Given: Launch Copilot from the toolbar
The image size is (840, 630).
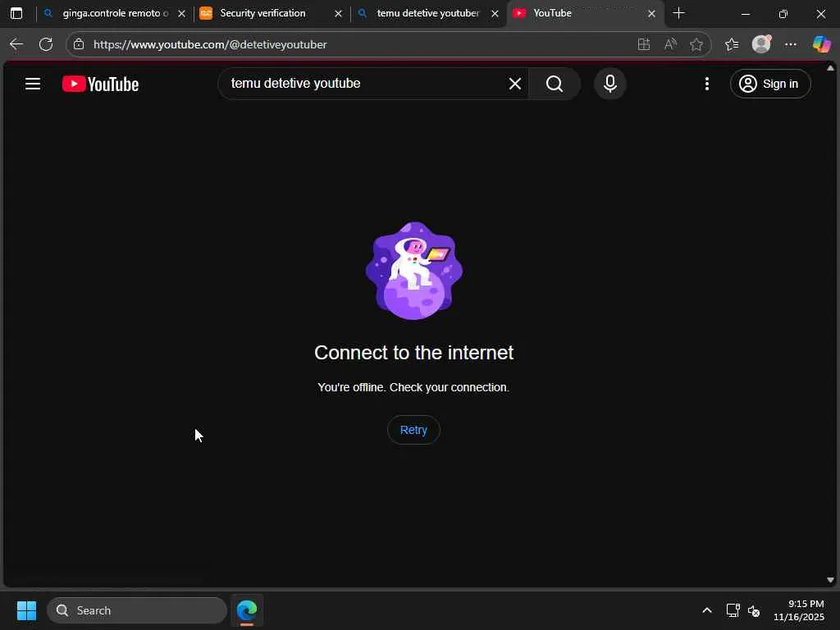Looking at the screenshot, I should (x=821, y=44).
